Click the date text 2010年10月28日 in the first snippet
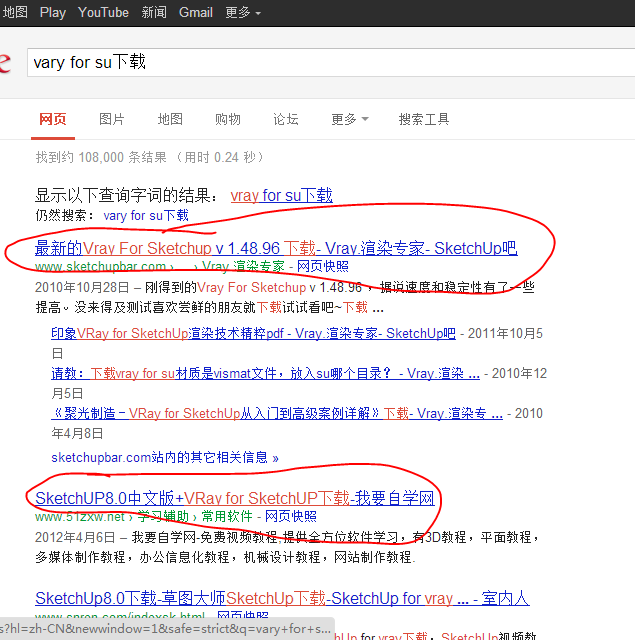This screenshot has height=640, width=635. pyautogui.click(x=82, y=287)
